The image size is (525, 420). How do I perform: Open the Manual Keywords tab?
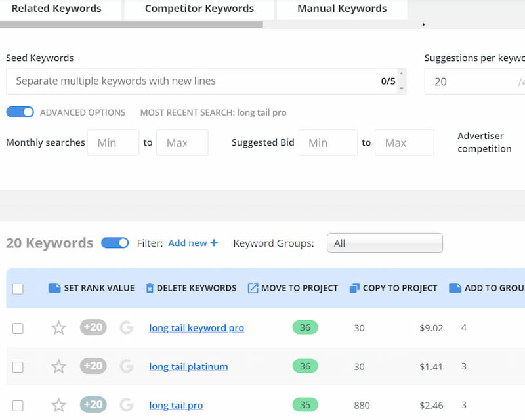(x=342, y=9)
